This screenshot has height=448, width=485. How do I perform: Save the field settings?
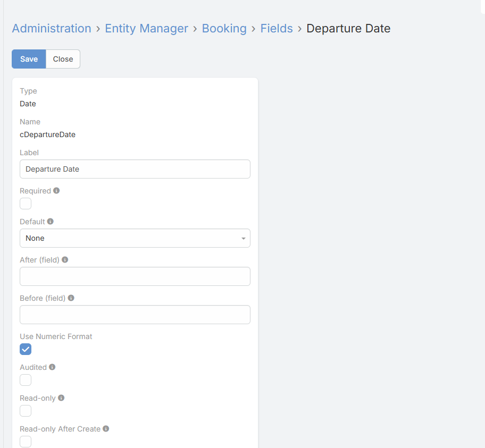pyautogui.click(x=29, y=59)
